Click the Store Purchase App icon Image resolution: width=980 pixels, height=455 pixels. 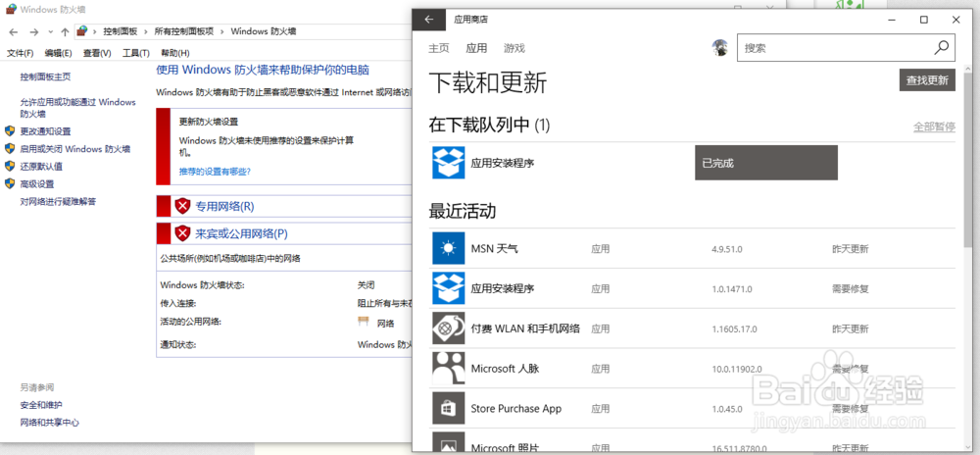pyautogui.click(x=449, y=409)
